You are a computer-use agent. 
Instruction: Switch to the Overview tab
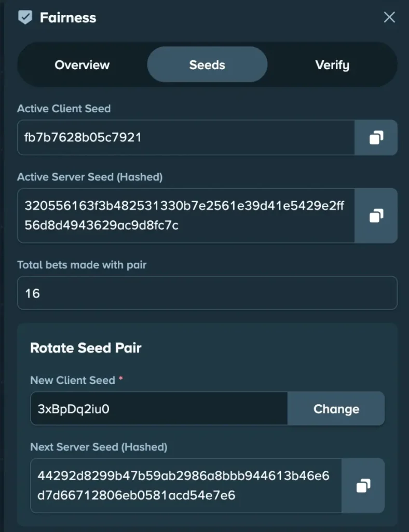point(82,65)
